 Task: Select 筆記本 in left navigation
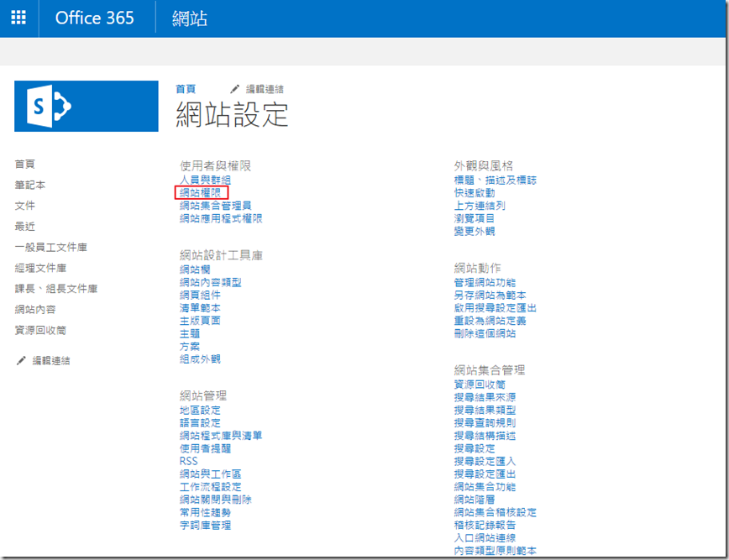[x=30, y=185]
